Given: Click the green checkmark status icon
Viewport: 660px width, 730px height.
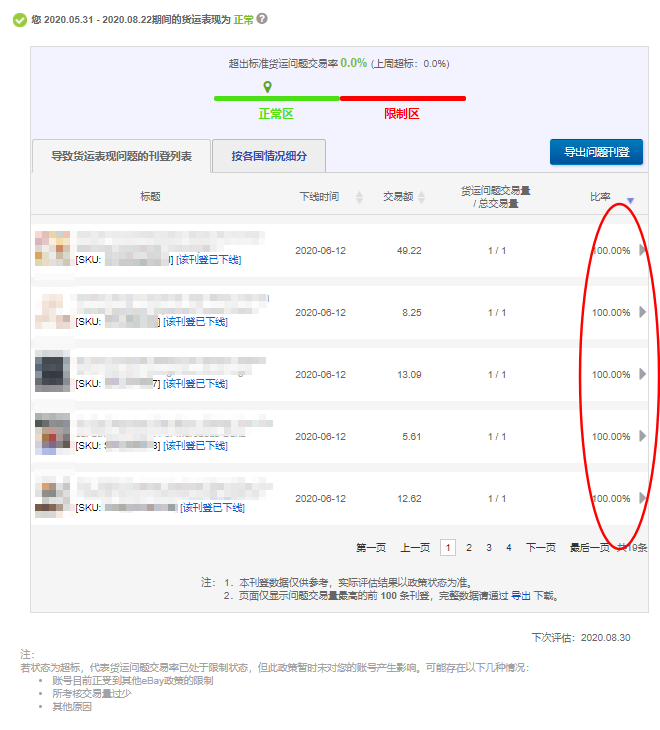Looking at the screenshot, I should click(19, 20).
